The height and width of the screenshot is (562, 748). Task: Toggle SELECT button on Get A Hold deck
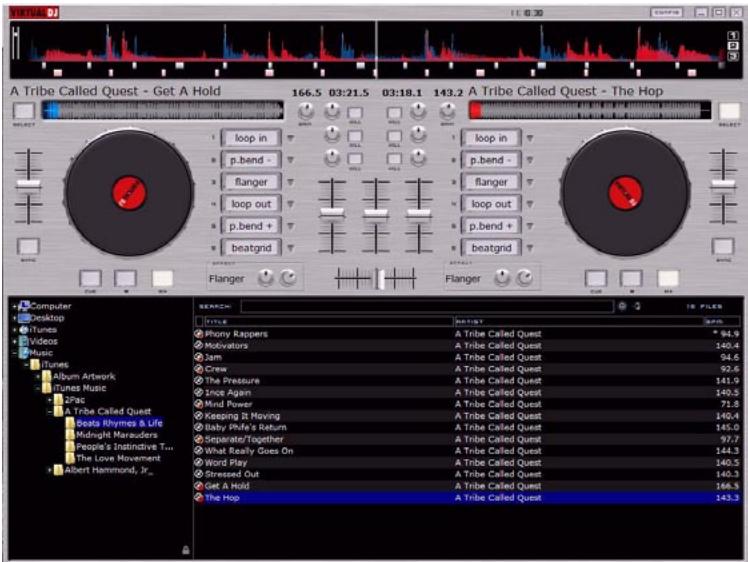(24, 111)
